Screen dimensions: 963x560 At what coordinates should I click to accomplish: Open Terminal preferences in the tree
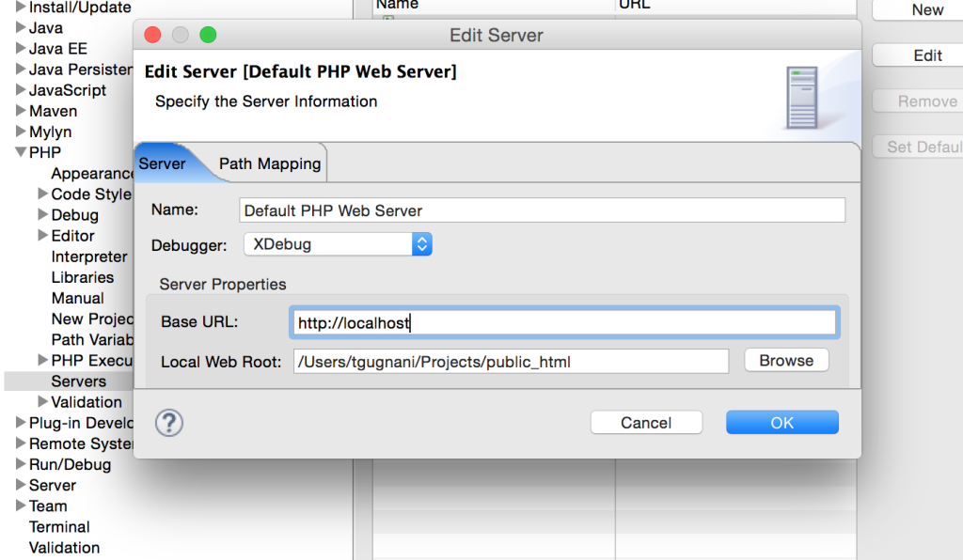point(59,527)
